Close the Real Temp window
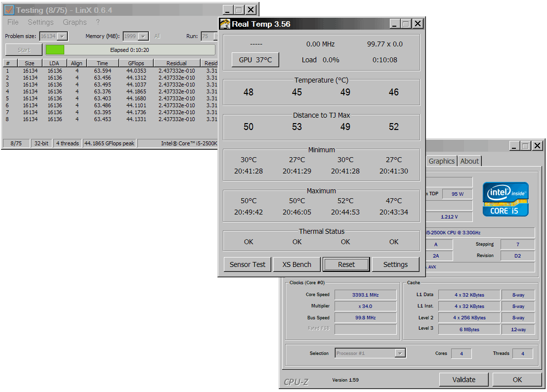Viewport: 547px width, 392px height. 418,24
